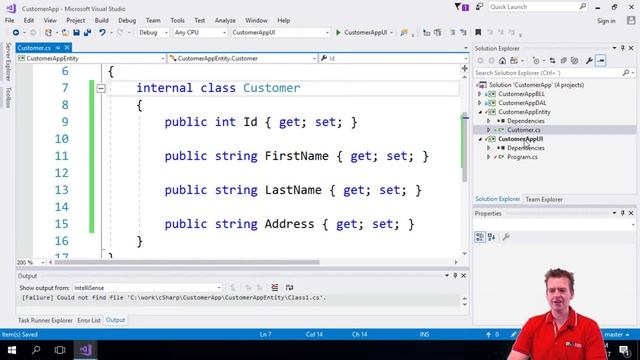Click Quick Launch search icon

click(x=582, y=7)
